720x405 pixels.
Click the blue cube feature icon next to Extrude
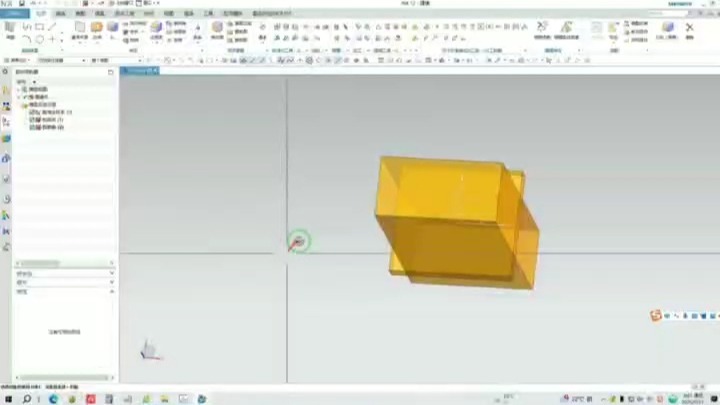click(x=112, y=28)
